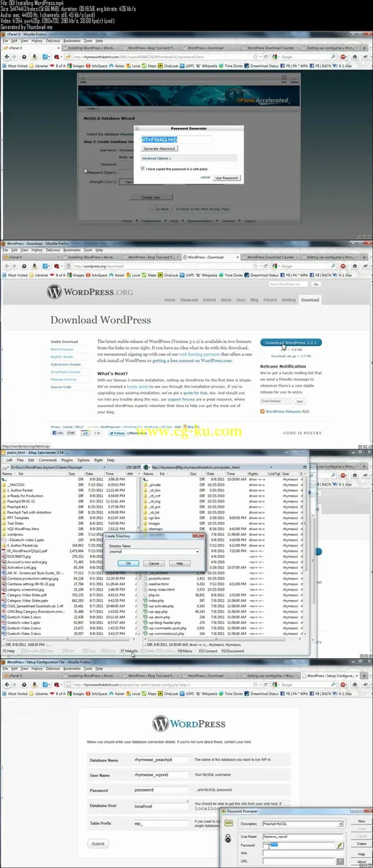The width and height of the screenshot is (373, 868).
Task: Click Facebook Like button on Download page
Action: 57,433
